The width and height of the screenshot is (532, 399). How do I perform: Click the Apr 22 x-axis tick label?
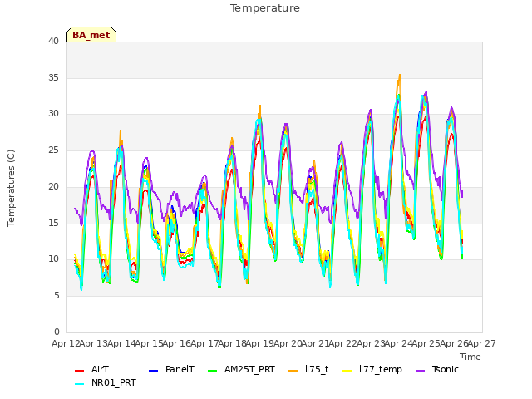pyautogui.click(x=343, y=343)
